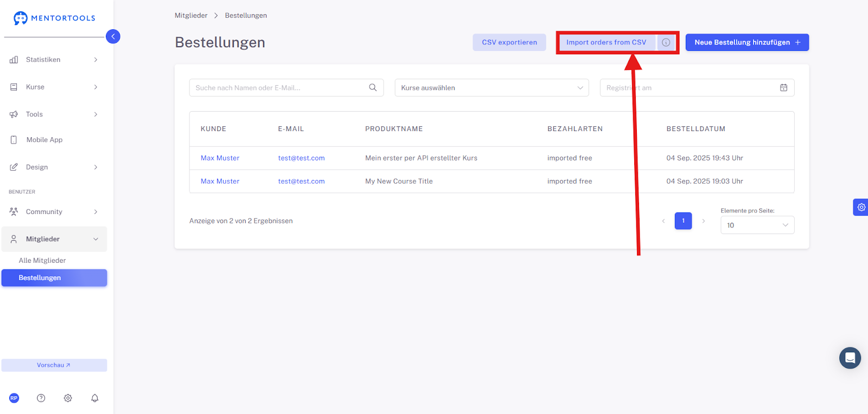Focus the Registriert am date field

click(x=697, y=88)
